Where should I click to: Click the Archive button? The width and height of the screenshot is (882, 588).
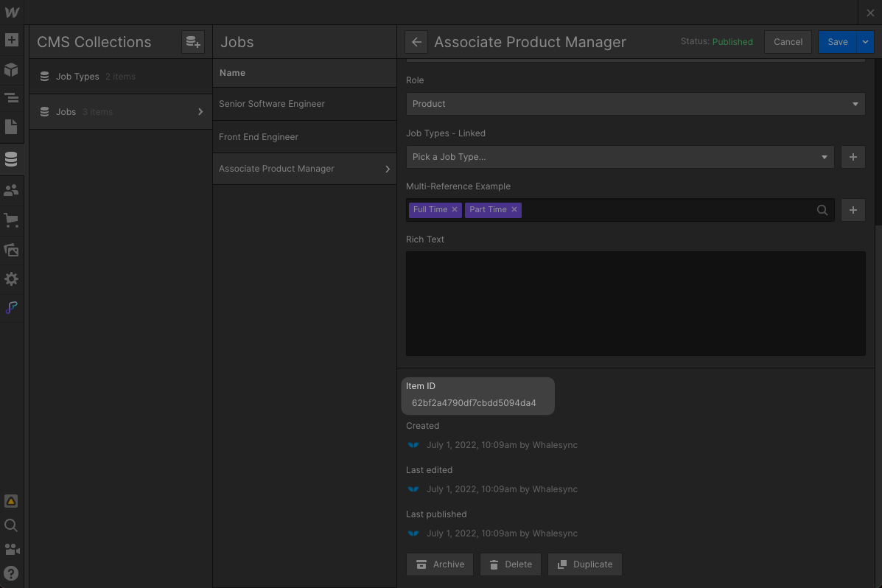click(440, 564)
